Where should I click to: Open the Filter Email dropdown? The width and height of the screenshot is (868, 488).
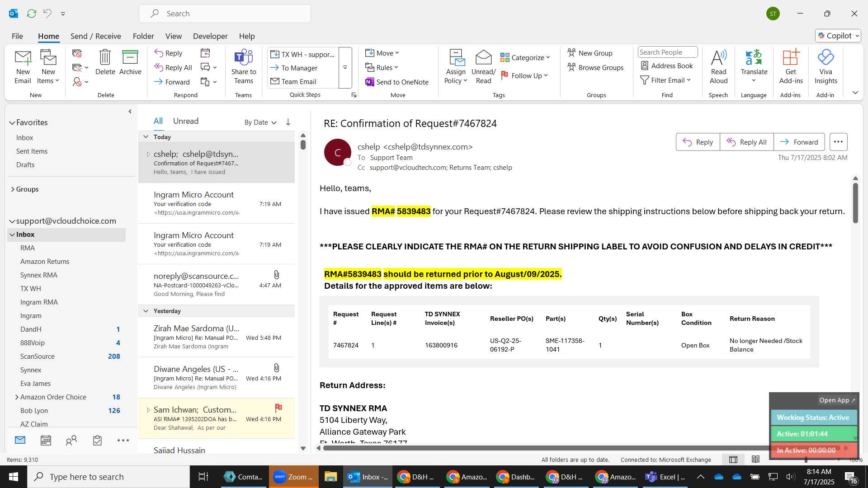[x=665, y=80]
